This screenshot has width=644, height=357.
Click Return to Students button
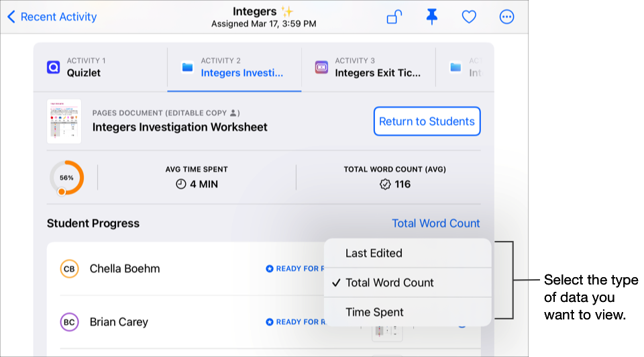click(427, 121)
